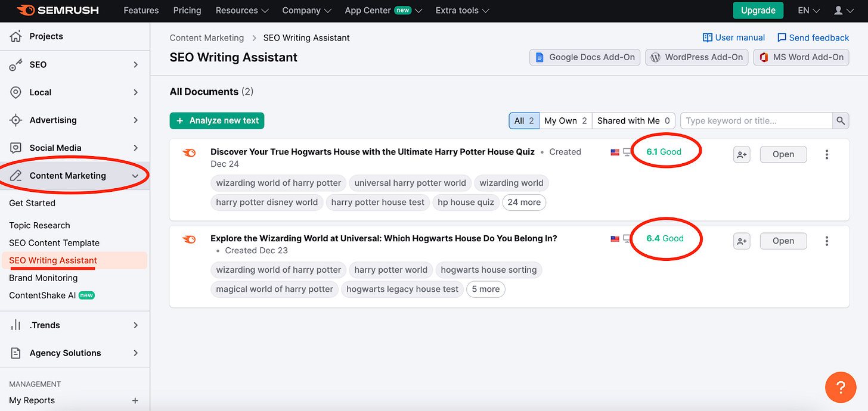Select the All documents filter tab
Screen dimensions: 868x411
click(524, 120)
